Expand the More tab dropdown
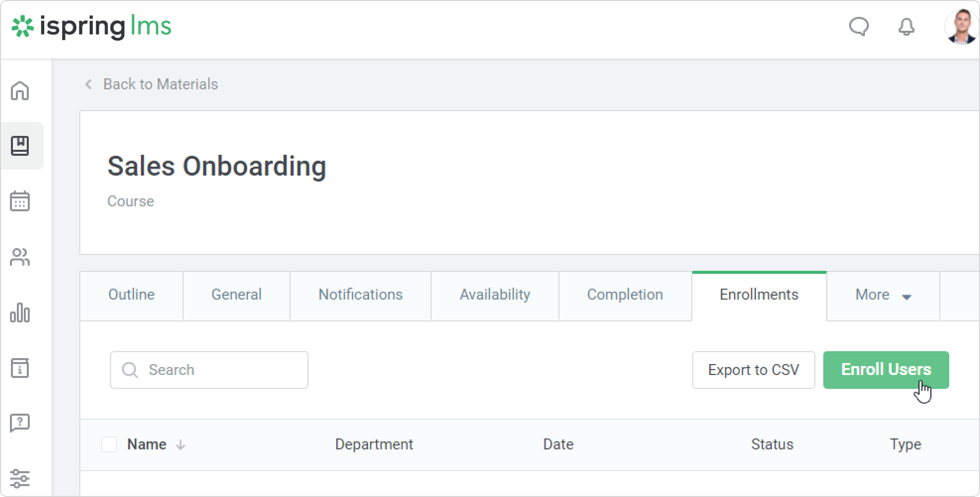This screenshot has height=497, width=980. coord(883,295)
